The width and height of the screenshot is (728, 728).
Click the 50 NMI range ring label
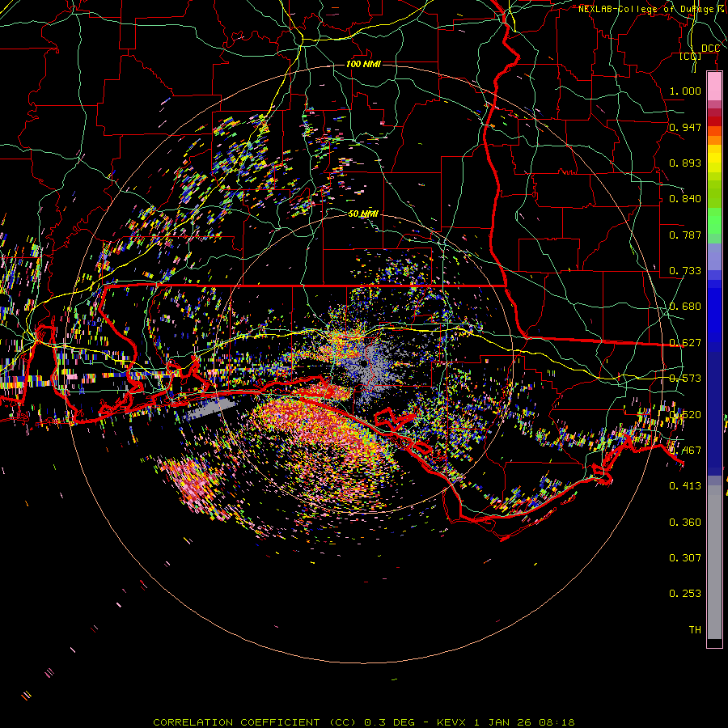pos(363,214)
